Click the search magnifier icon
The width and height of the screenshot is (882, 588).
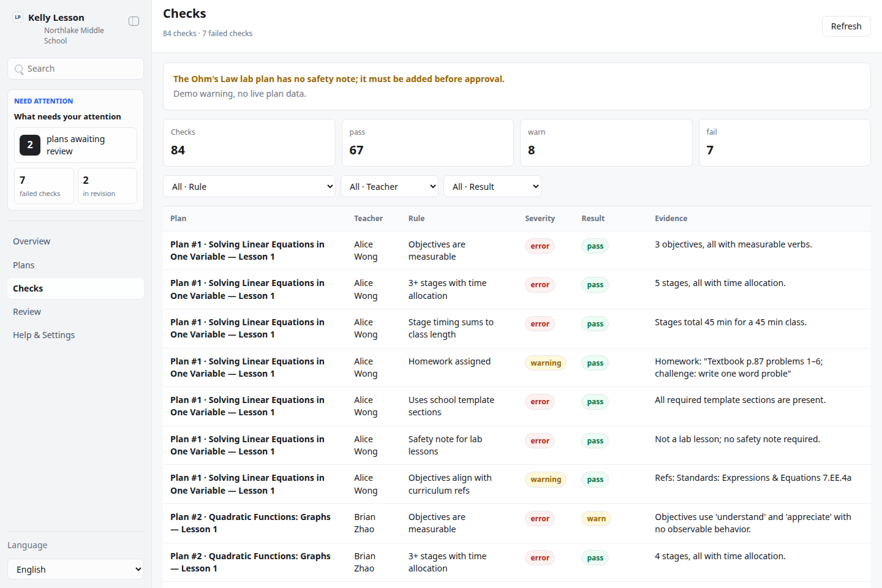(x=19, y=69)
